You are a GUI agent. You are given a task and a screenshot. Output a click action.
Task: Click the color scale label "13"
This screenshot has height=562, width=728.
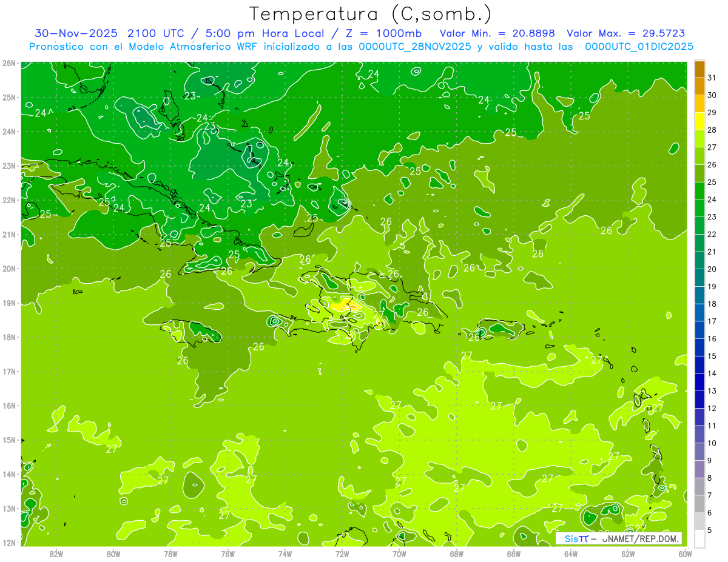click(x=712, y=390)
